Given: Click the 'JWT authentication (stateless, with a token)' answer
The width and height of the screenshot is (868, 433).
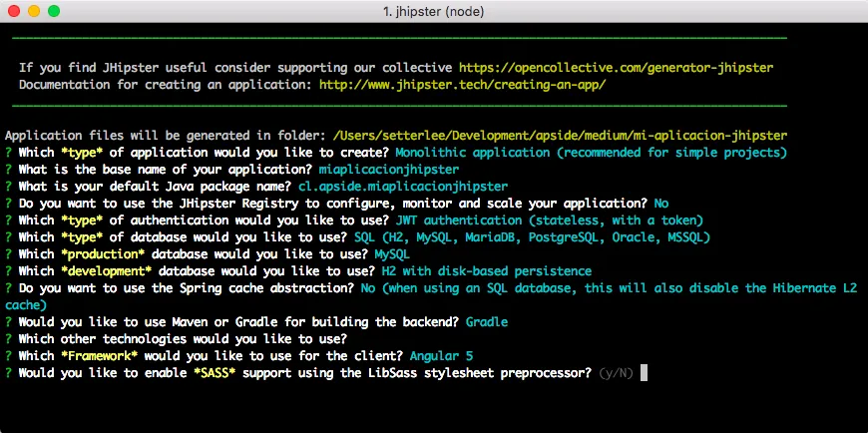Looking at the screenshot, I should pyautogui.click(x=550, y=220).
